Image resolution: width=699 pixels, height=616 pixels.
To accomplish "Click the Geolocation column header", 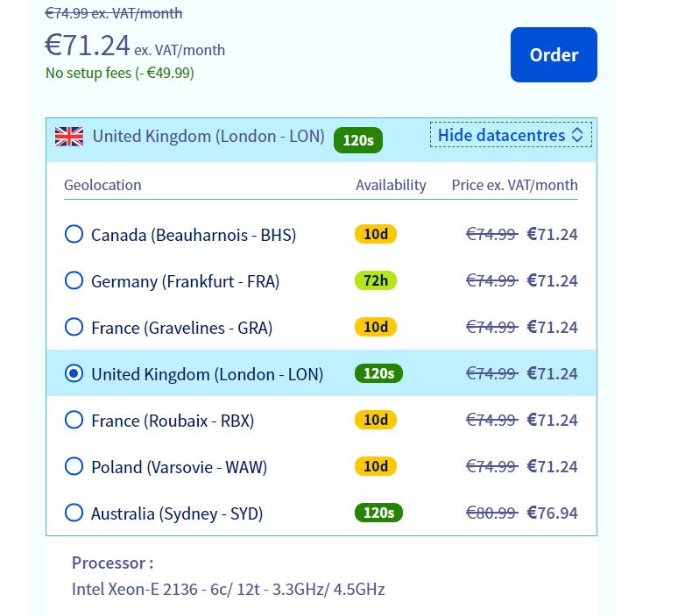I will 102,185.
